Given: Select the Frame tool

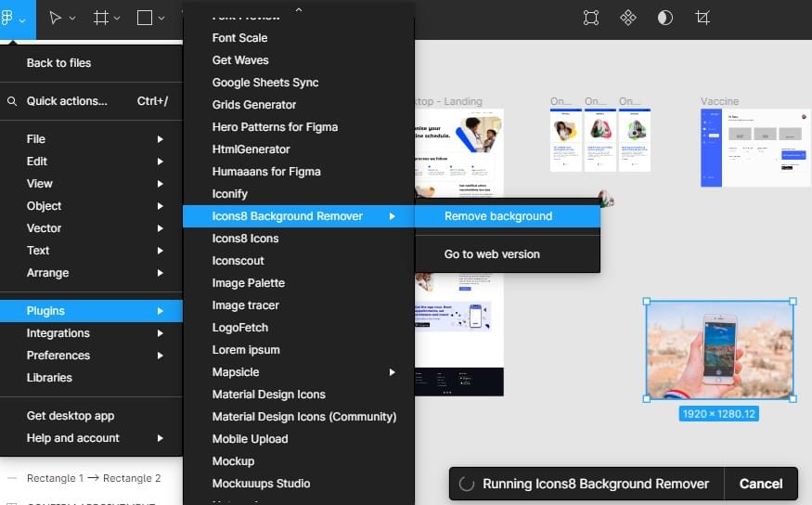Looking at the screenshot, I should [100, 18].
